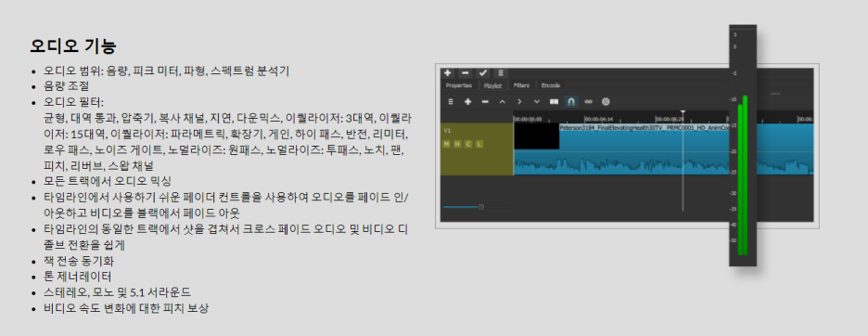Click the playlist add (+) button
Screen dimensions: 868x336
[x=447, y=73]
